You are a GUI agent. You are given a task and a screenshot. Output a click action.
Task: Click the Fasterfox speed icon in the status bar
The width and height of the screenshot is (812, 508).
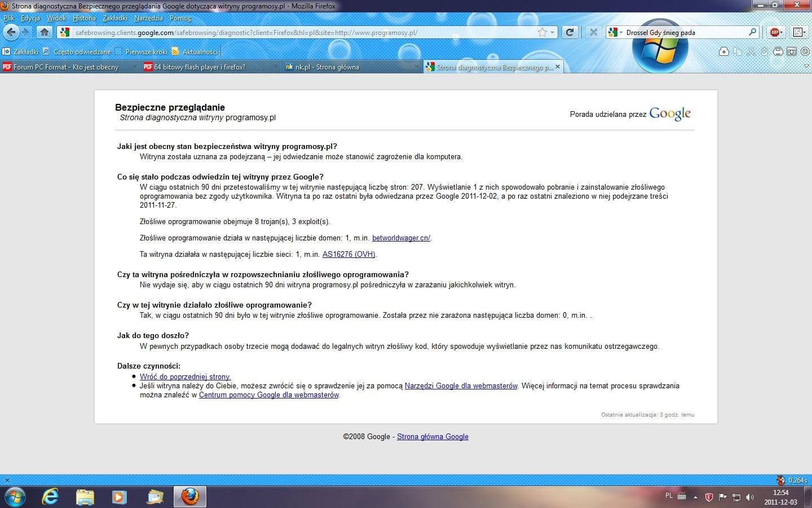pos(781,480)
